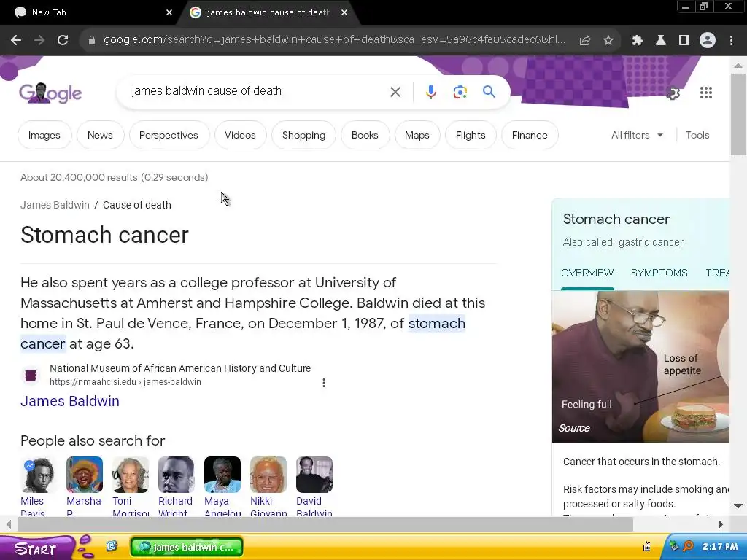Click the Stomach cancer answer heading
The image size is (747, 560).
click(x=104, y=235)
